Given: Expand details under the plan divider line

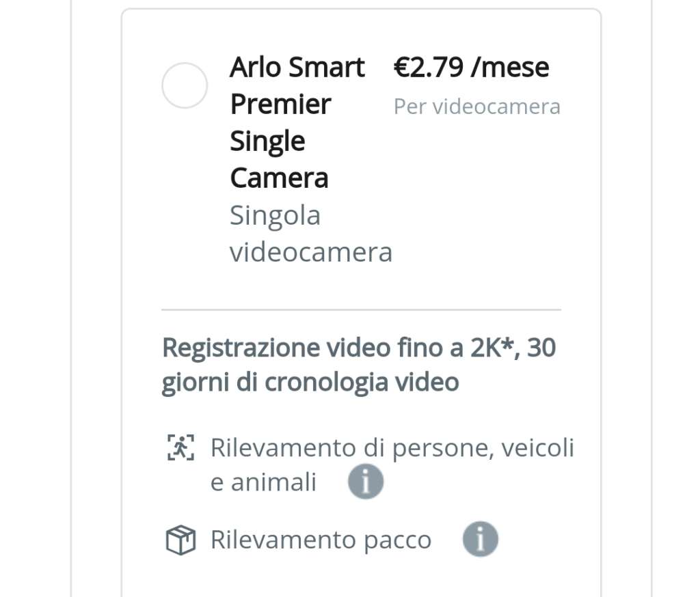Looking at the screenshot, I should click(x=361, y=309).
